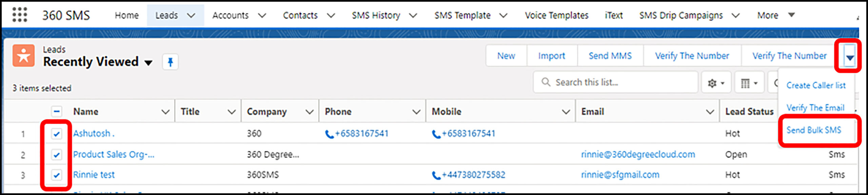The image size is (868, 195).
Task: Click the Leads star object icon
Action: (x=24, y=56)
